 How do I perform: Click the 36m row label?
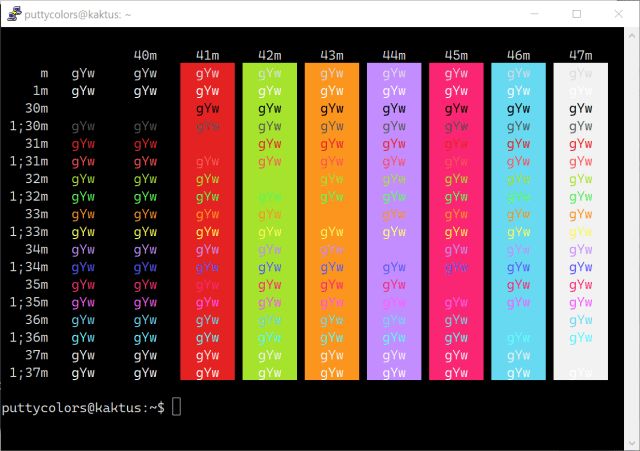click(x=36, y=320)
